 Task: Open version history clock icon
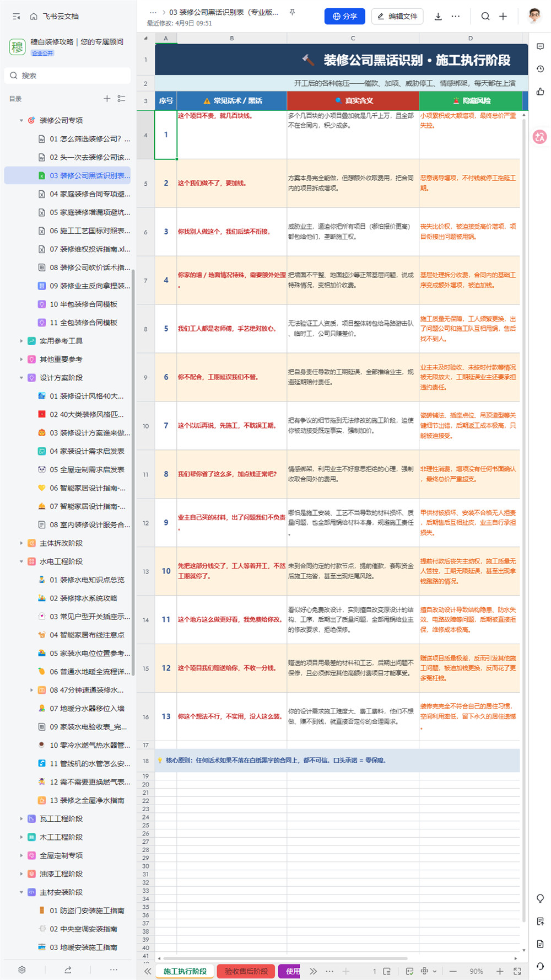[541, 69]
